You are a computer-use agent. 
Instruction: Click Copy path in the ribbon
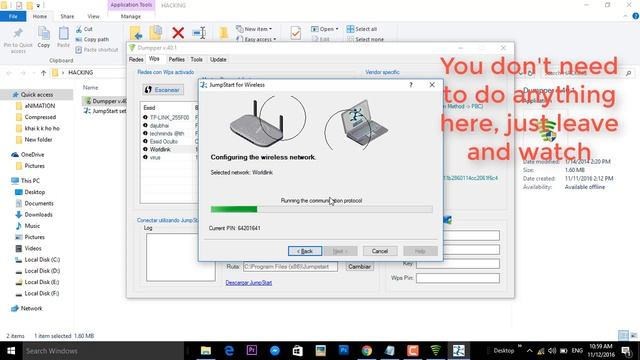(92, 40)
